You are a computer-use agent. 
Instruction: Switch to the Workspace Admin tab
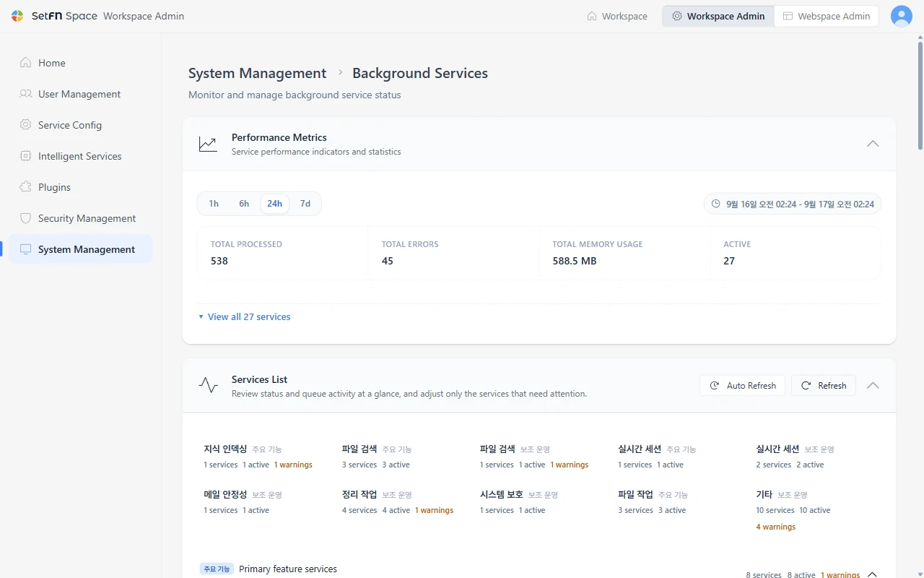click(718, 16)
